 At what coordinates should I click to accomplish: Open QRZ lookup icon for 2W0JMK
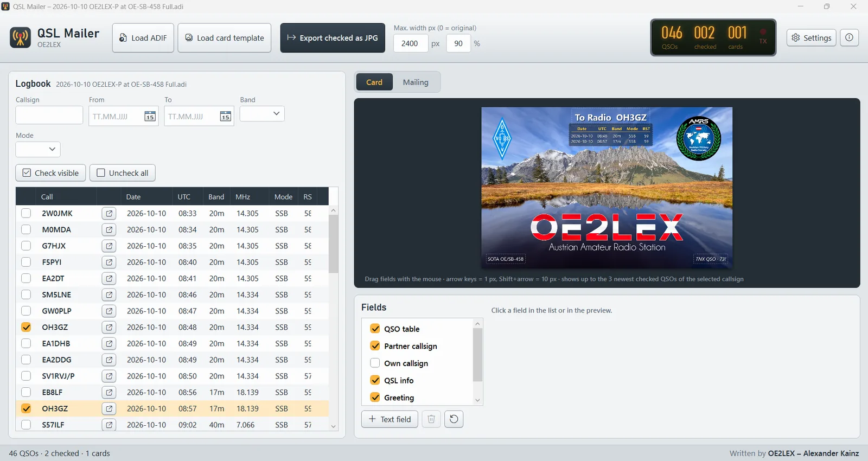point(109,214)
